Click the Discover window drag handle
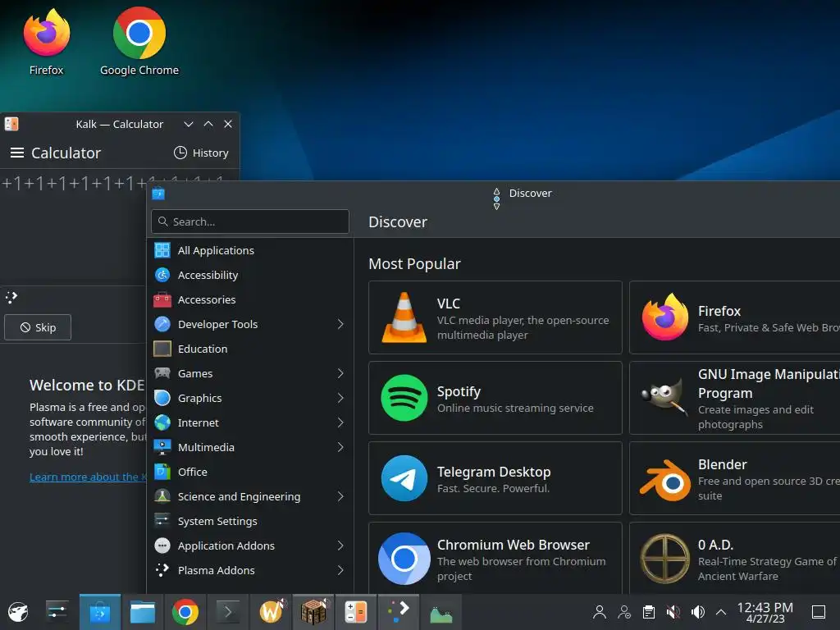Image resolution: width=840 pixels, height=630 pixels. coord(496,199)
